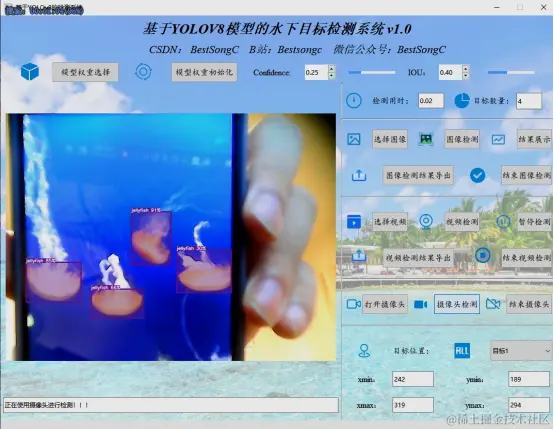The height and width of the screenshot is (430, 554).
Task: Click the ymin field showing 189
Action: [529, 379]
